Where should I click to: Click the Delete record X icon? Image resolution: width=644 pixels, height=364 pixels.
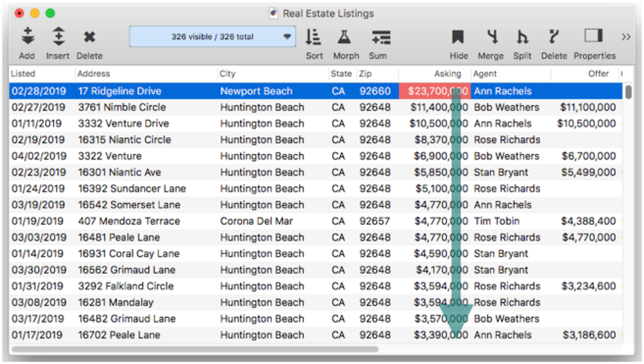tap(89, 37)
